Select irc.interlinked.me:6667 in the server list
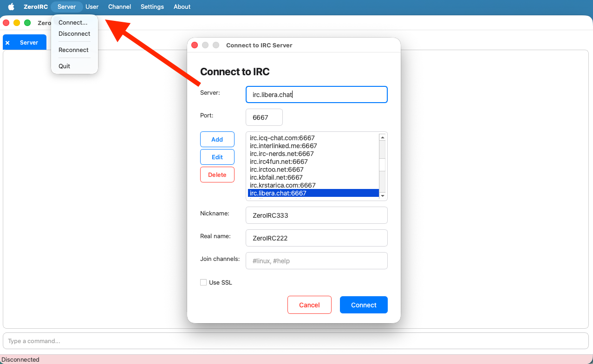 click(x=313, y=146)
